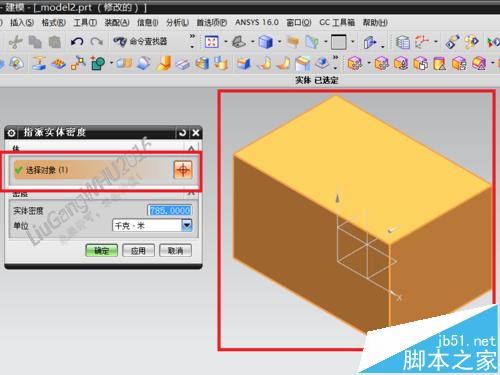500x375 pixels.
Task: Open the 插入(S) menu
Action: [22, 23]
